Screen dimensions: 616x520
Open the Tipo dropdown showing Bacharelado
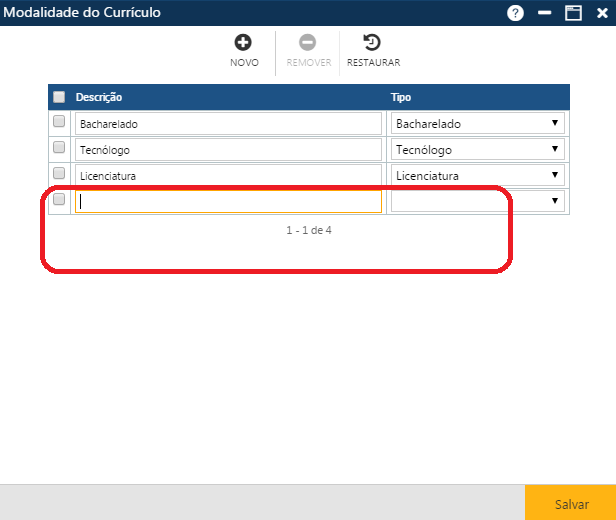point(477,124)
